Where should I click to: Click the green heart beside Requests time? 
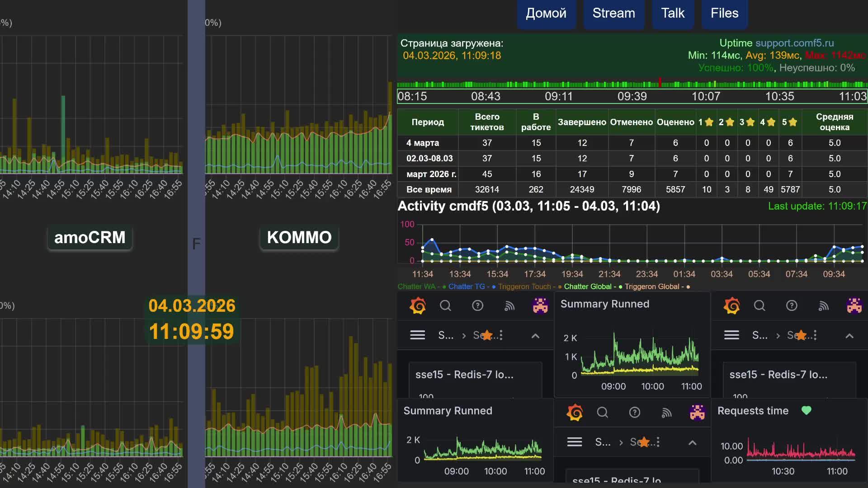[806, 410]
